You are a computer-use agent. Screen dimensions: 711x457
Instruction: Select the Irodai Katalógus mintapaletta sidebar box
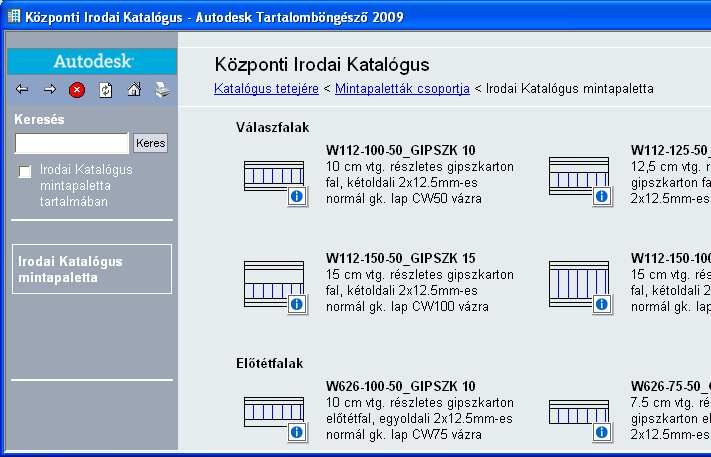pos(92,269)
